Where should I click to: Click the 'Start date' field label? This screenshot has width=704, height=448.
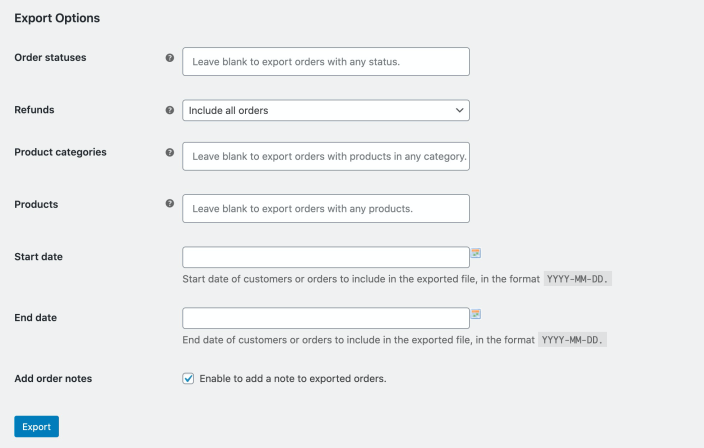point(38,257)
